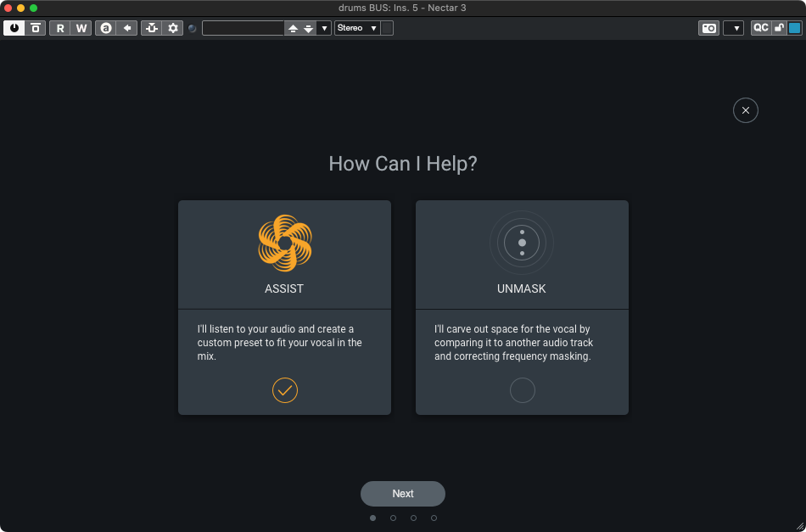The image size is (806, 532).
Task: Click the ASSIST card title
Action: coord(284,288)
